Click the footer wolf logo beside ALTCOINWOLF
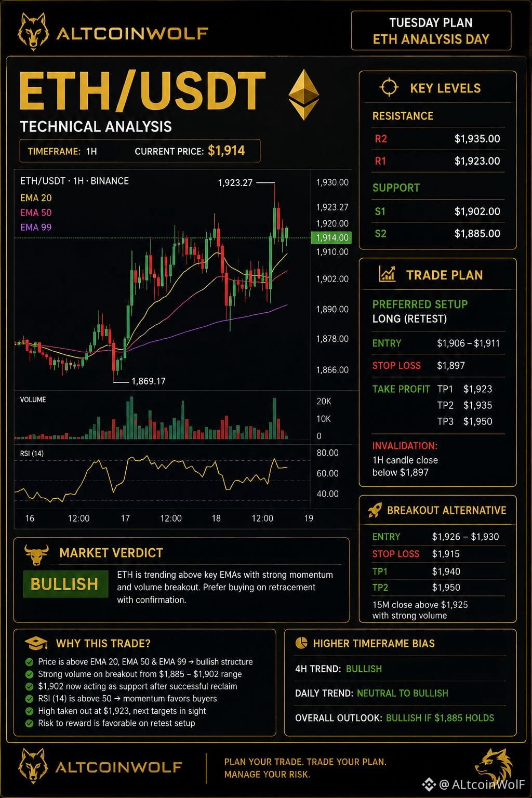Viewport: 532px width, 798px height. pyautogui.click(x=33, y=766)
